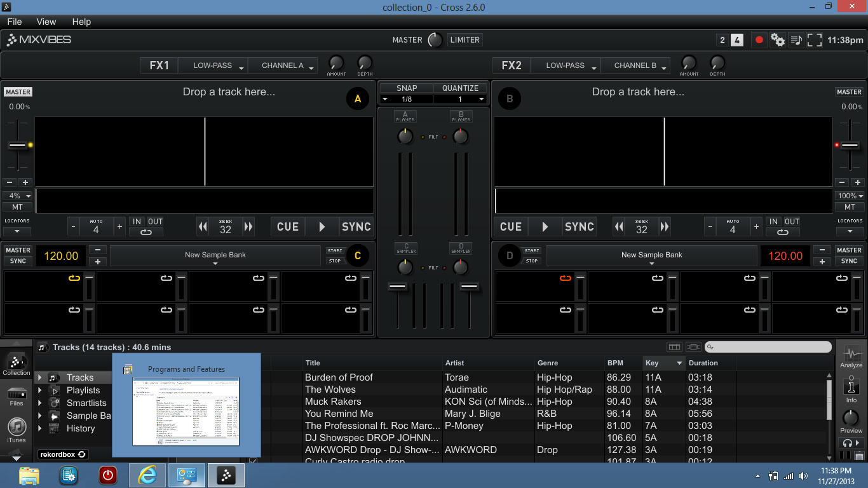Open the Files browser in sidebar
Screen dimensions: 868x488
(x=17, y=396)
